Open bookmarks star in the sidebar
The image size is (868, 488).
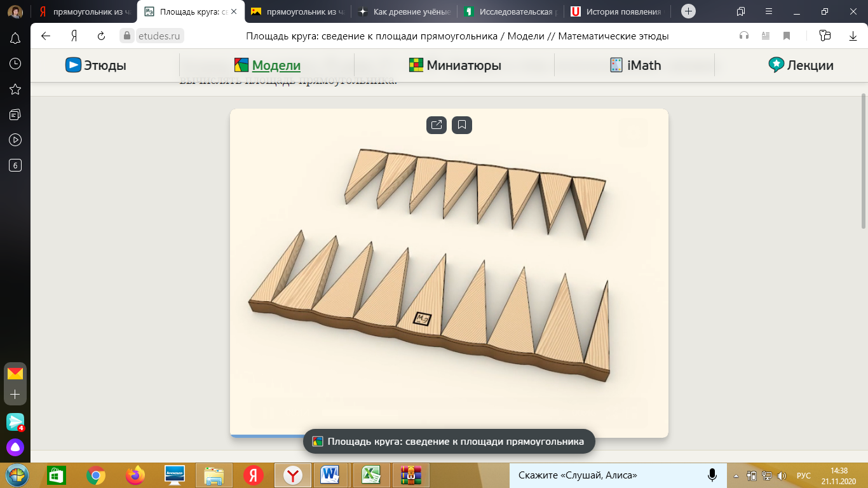coord(15,89)
